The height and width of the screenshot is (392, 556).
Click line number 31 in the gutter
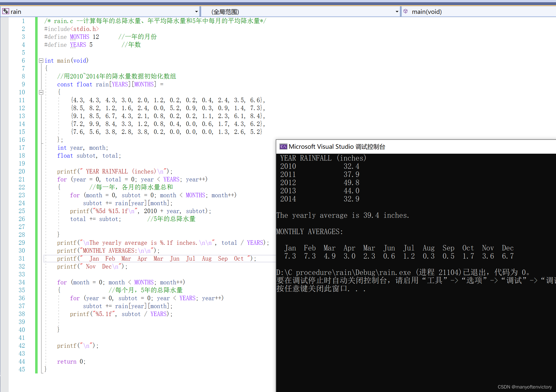pos(22,259)
